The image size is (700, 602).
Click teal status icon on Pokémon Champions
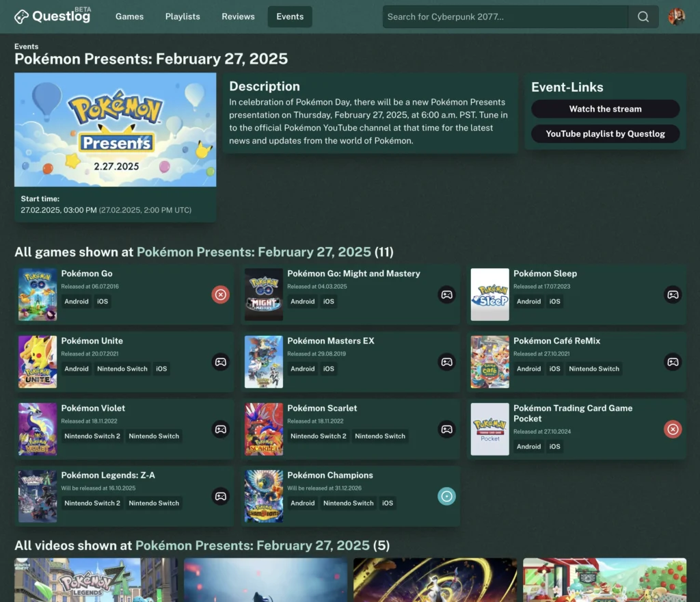pos(446,496)
